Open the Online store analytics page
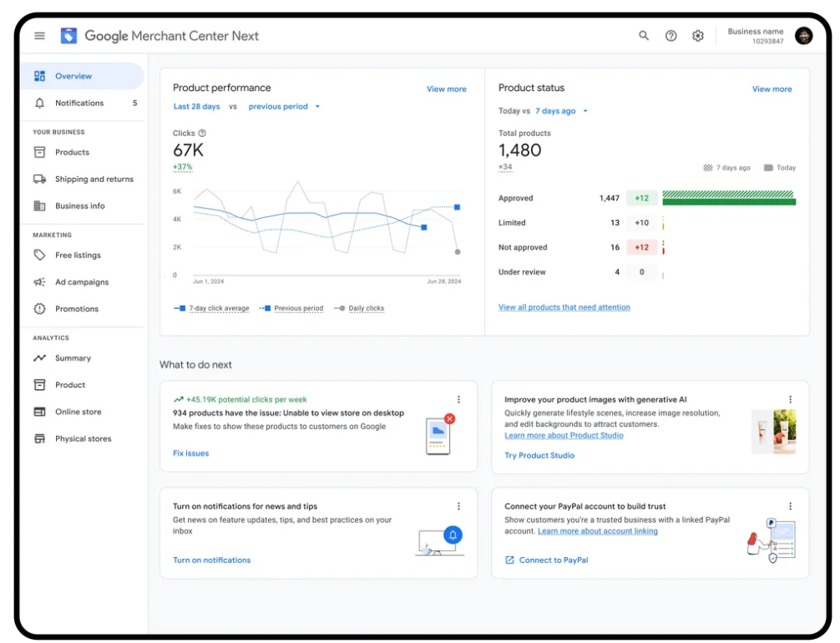Screen dimensions: 840x643 (82, 412)
